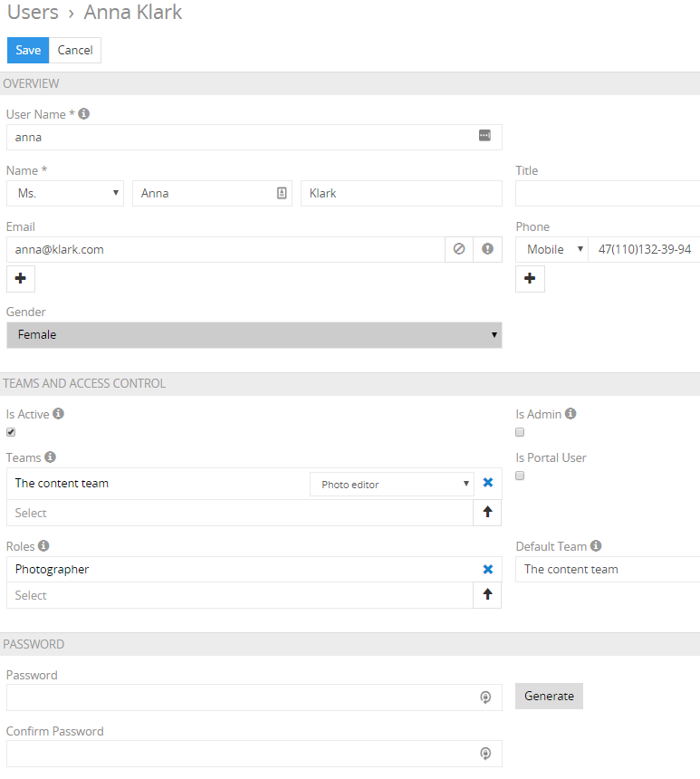Open the Mobile phone type dropdown

click(x=552, y=249)
